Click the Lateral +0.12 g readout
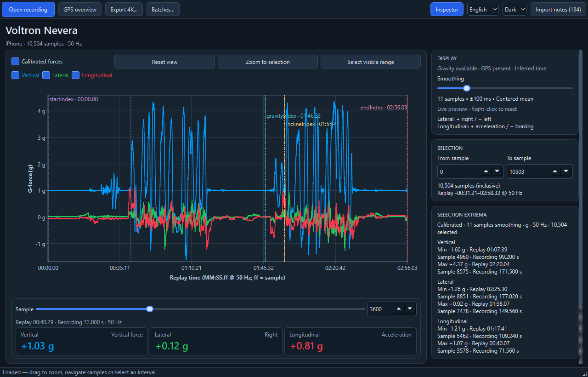Image resolution: width=588 pixels, height=377 pixels. click(x=171, y=346)
